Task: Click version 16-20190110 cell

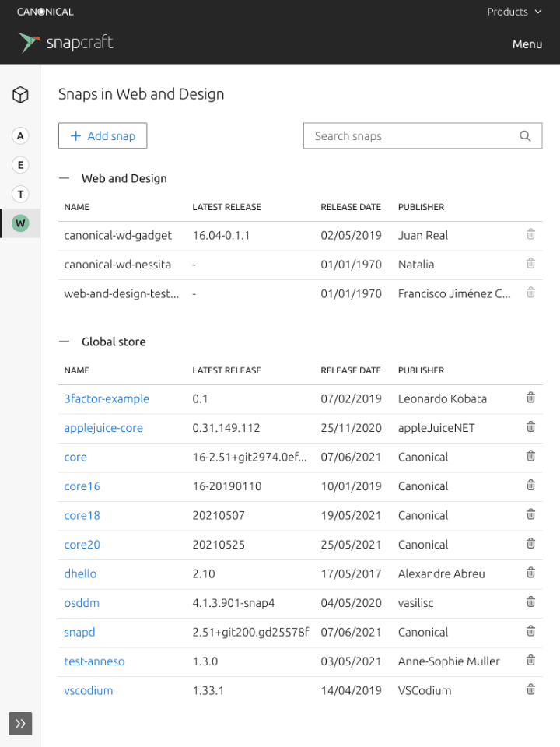Action: pos(227,486)
